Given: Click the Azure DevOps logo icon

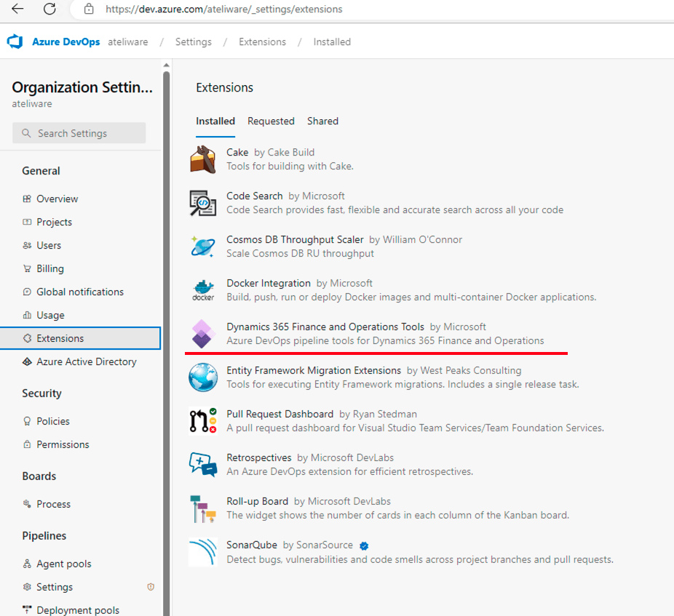Looking at the screenshot, I should tap(15, 41).
